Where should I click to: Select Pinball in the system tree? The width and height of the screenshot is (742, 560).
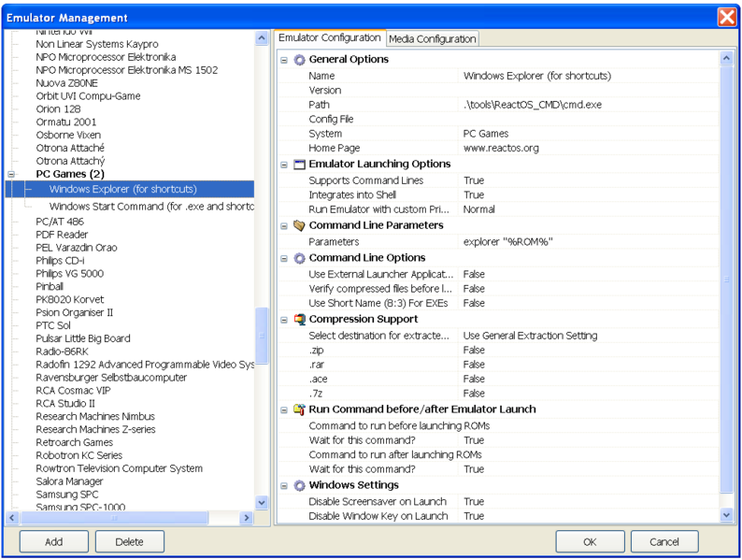[50, 286]
